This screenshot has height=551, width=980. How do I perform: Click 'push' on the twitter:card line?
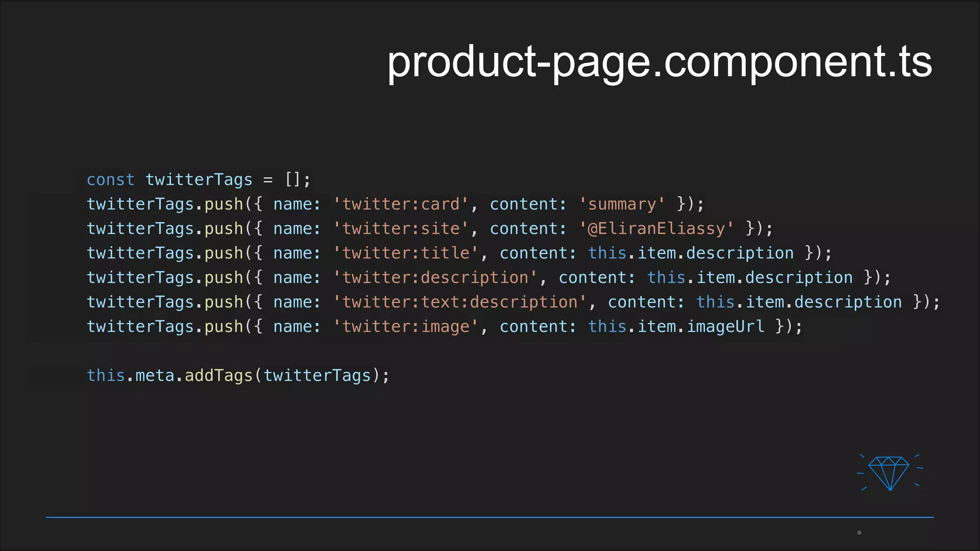(224, 204)
